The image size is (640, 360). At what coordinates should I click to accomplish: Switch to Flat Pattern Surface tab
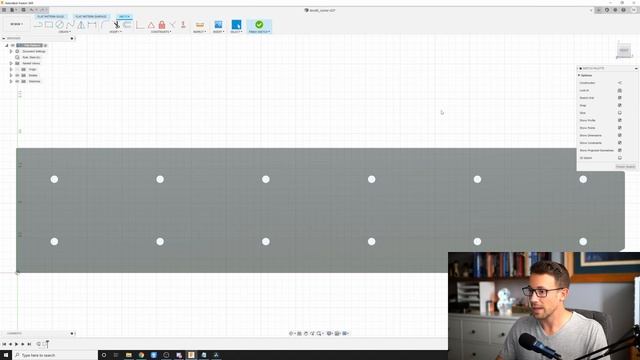pos(91,17)
